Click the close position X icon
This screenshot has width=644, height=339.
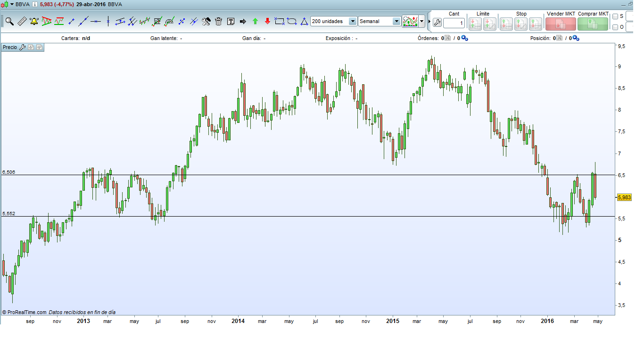560,38
